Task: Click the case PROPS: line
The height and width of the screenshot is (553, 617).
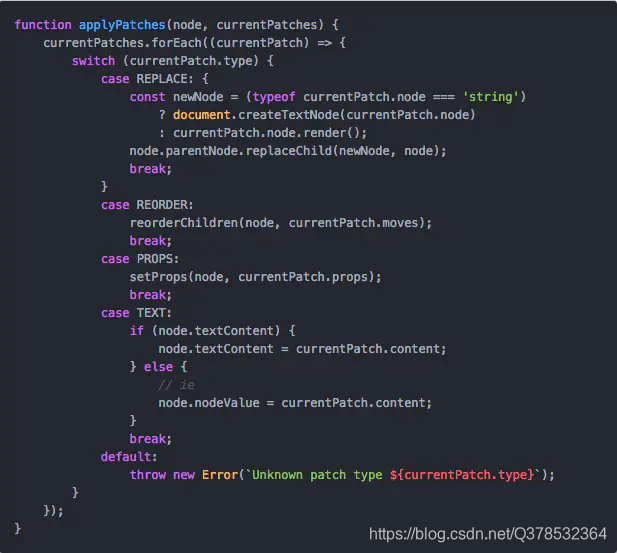Action: point(140,259)
